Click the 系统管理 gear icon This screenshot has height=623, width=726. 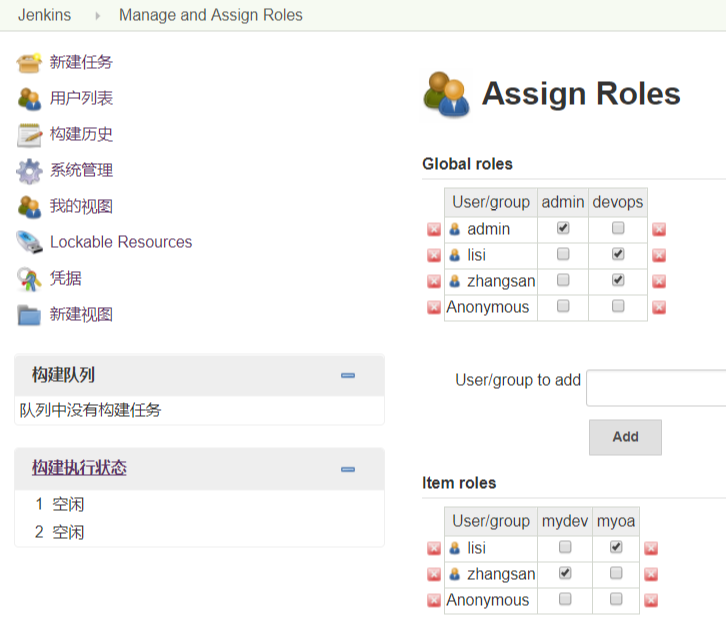[x=29, y=171]
